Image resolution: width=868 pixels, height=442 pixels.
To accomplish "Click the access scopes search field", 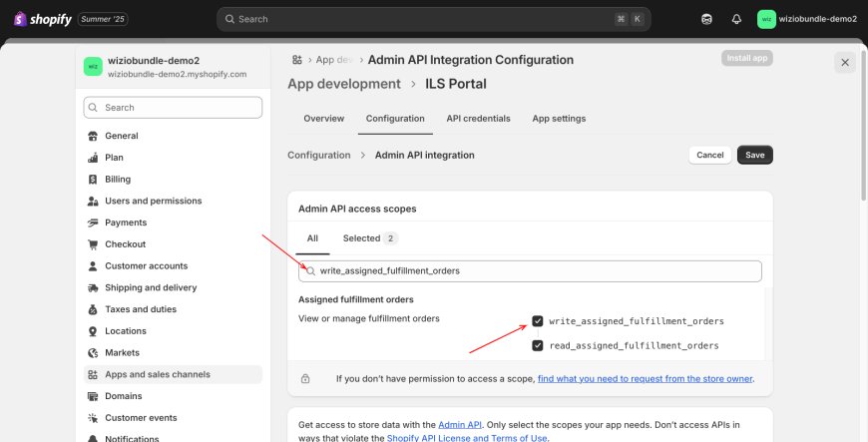I will 530,270.
